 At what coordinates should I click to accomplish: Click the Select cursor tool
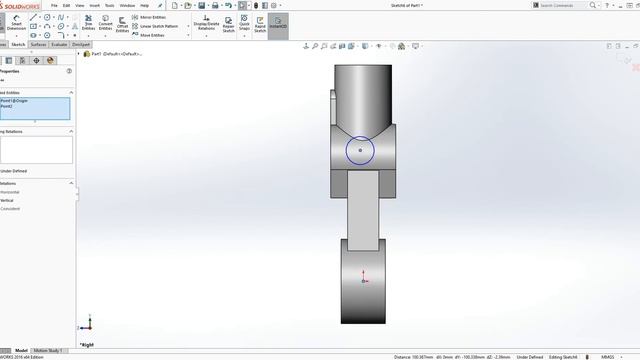coord(242,5)
